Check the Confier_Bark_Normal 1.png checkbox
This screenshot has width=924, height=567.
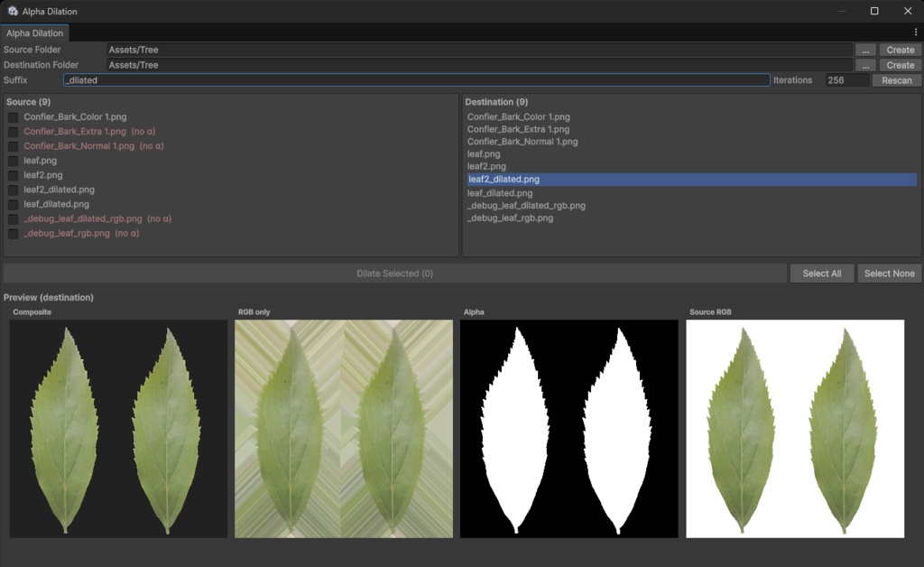pyautogui.click(x=13, y=146)
